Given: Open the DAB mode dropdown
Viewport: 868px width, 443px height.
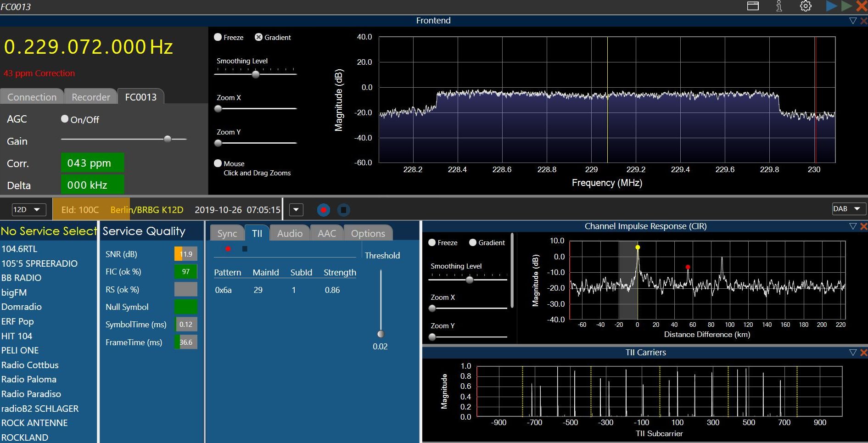Looking at the screenshot, I should (848, 209).
